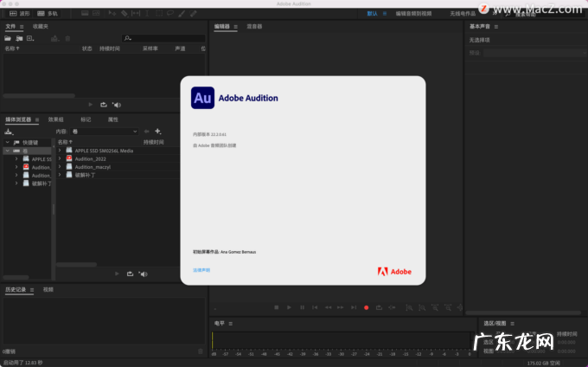Image resolution: width=588 pixels, height=367 pixels.
Task: Toggle loop playback in the 文件 panel
Action: pyautogui.click(x=102, y=104)
